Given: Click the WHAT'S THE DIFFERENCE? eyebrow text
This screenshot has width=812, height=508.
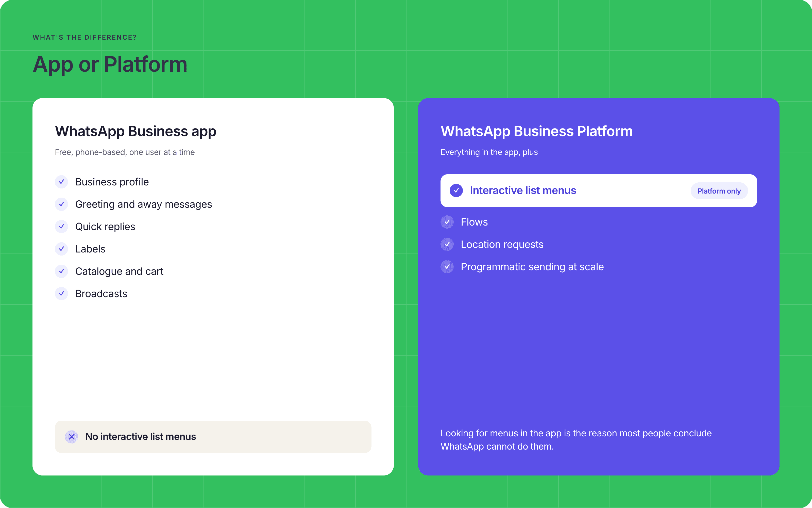Looking at the screenshot, I should click(x=84, y=37).
